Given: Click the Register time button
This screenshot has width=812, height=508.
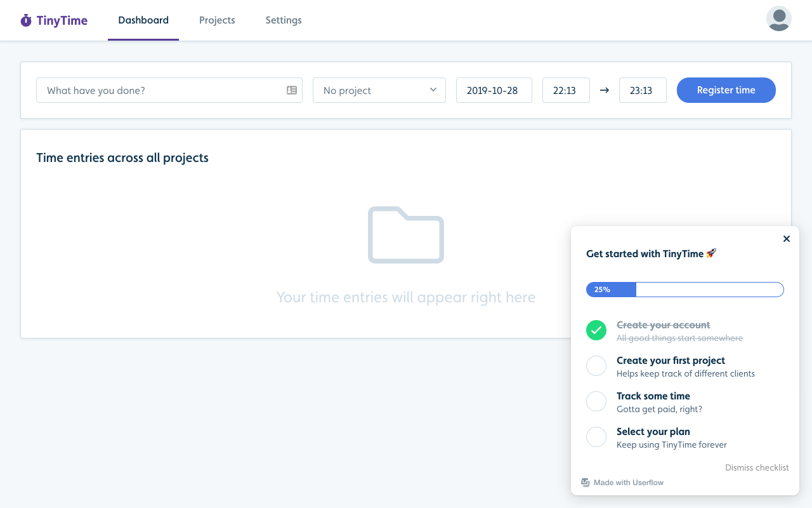Looking at the screenshot, I should (726, 90).
